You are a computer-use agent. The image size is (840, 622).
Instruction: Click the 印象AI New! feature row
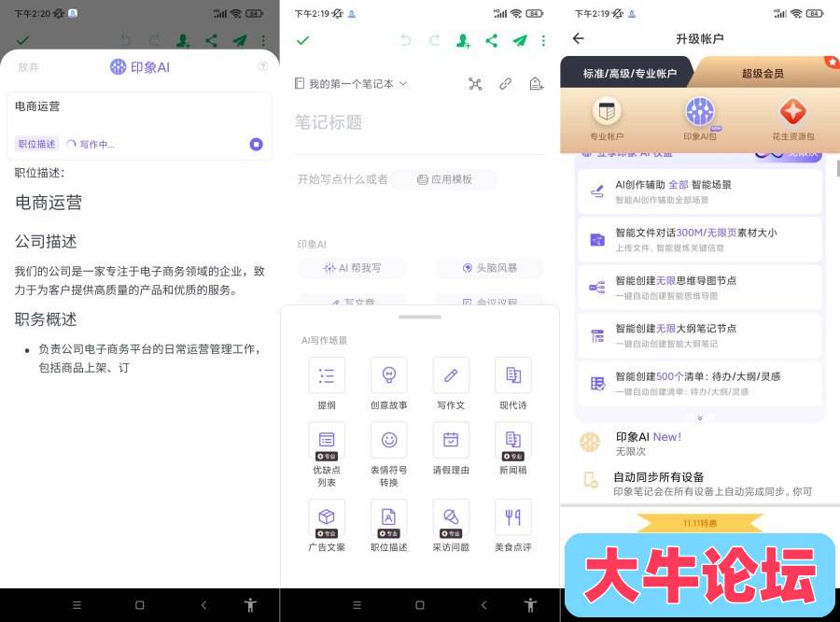[700, 444]
